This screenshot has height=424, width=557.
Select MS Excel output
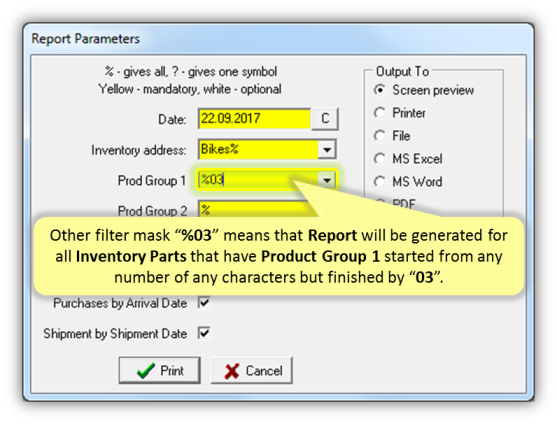click(380, 159)
